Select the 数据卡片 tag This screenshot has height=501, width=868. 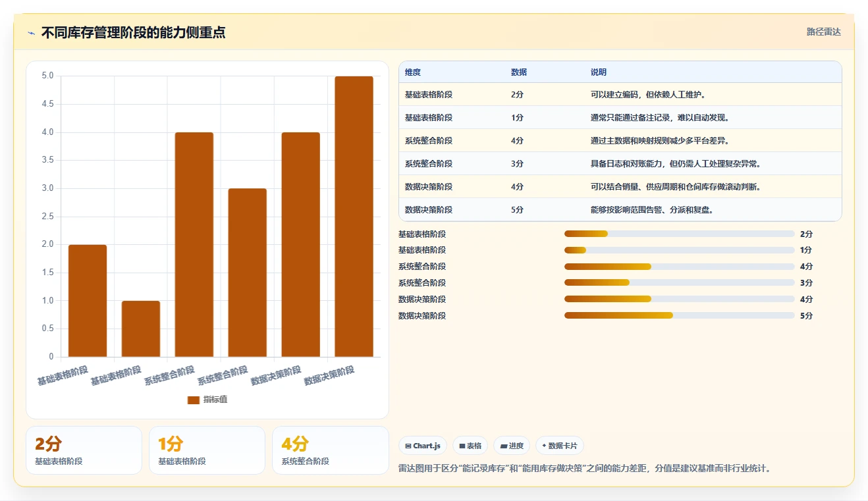point(560,446)
